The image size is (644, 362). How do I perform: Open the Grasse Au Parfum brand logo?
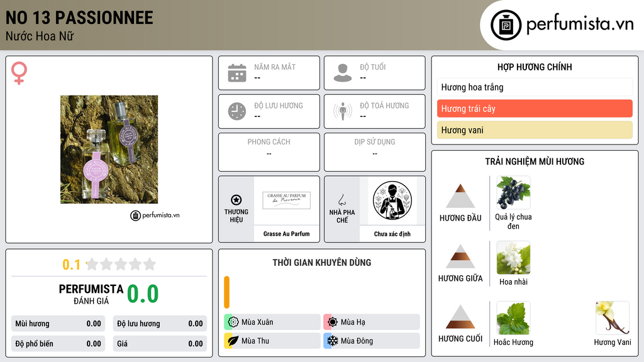(x=287, y=200)
